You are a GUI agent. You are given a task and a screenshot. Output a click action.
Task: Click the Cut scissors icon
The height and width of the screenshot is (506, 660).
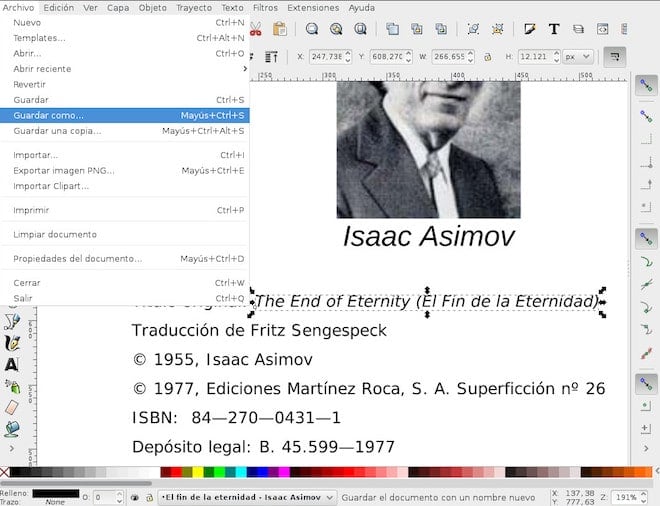[255, 29]
